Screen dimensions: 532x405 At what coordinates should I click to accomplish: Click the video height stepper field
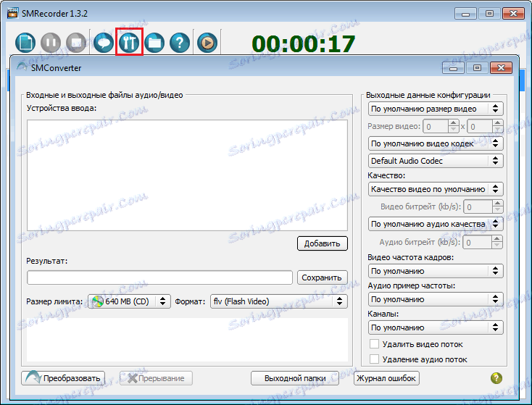click(485, 127)
